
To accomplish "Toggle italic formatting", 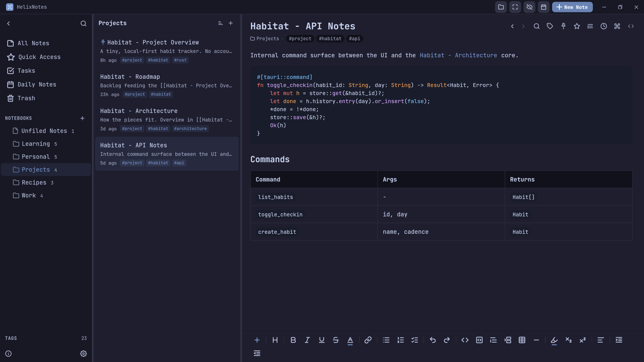I will point(307,340).
